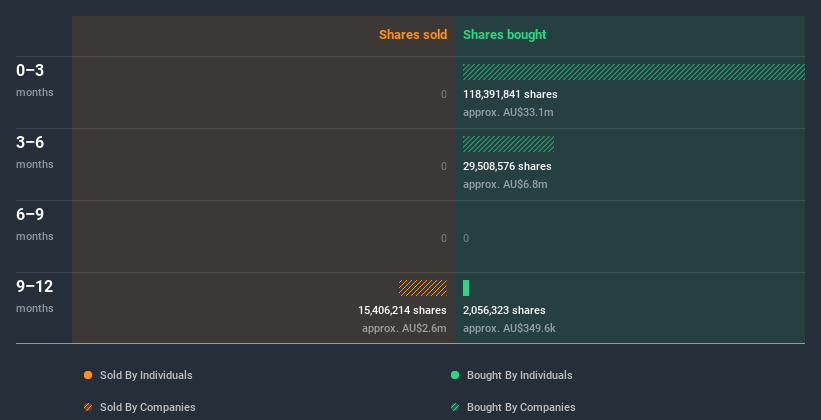Screen dimensions: 821x420
Task: Toggle the Bought By Individuals legend label
Action: 519,375
